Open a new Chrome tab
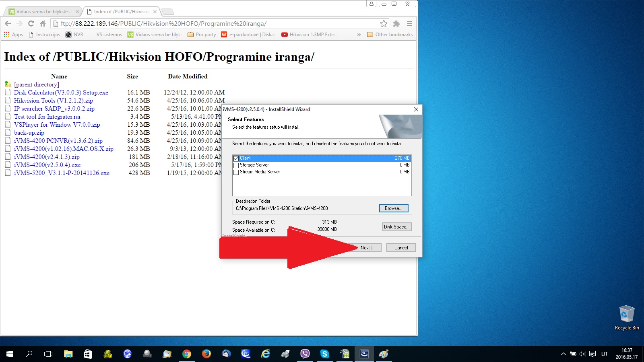644x362 pixels. (x=167, y=12)
